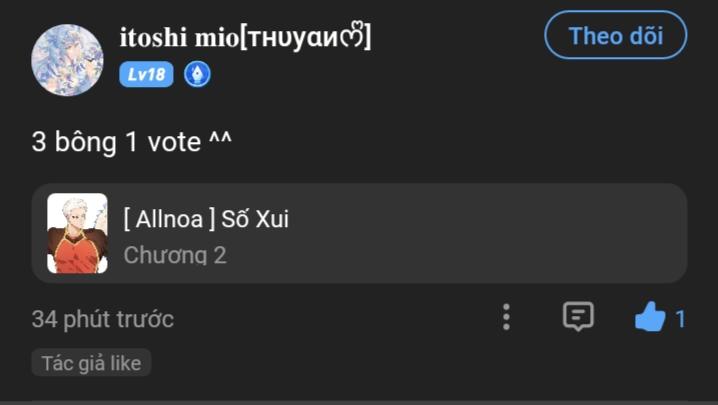Open the 'Số Xui' story title

tap(255, 218)
